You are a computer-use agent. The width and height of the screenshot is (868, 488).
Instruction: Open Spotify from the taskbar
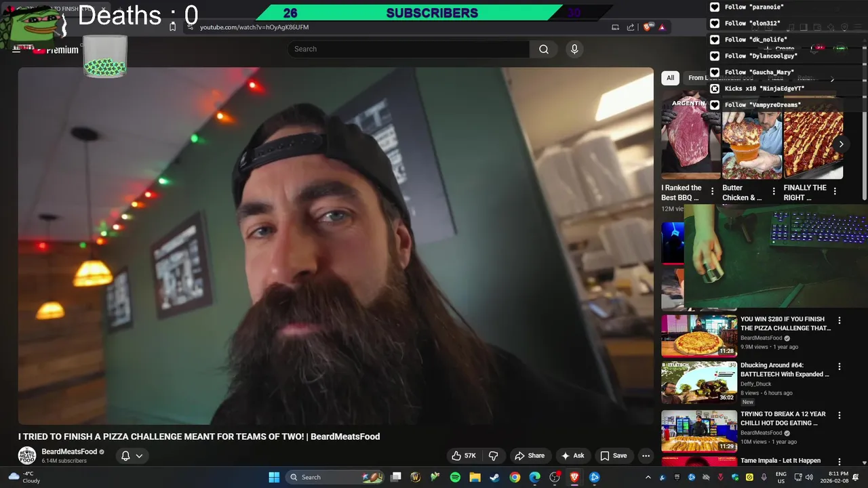click(455, 477)
